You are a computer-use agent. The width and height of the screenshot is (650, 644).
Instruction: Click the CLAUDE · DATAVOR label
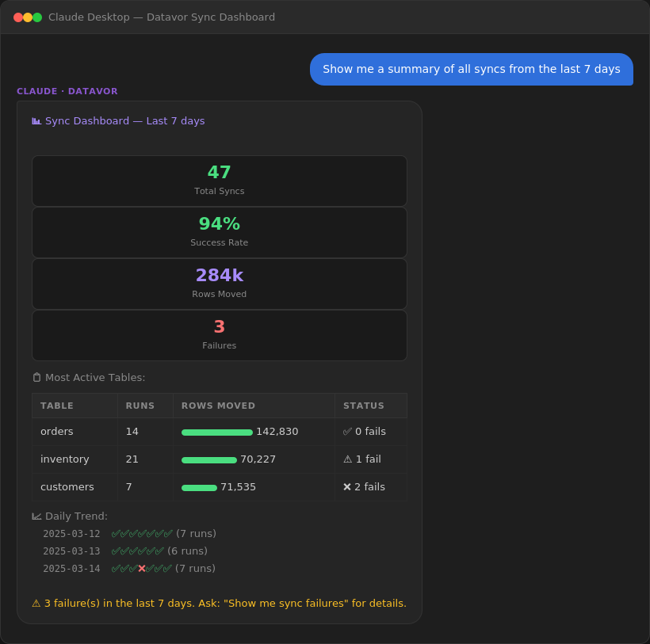tap(65, 91)
